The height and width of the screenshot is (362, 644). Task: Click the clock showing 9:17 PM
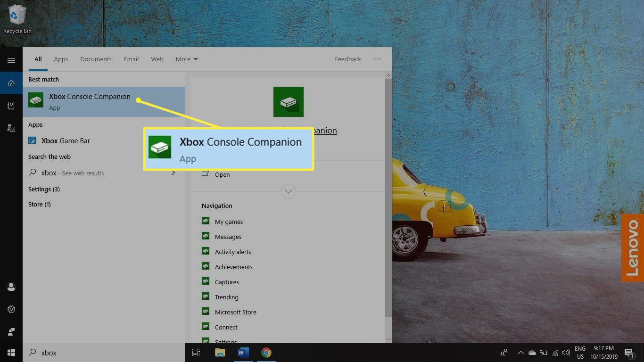click(604, 353)
